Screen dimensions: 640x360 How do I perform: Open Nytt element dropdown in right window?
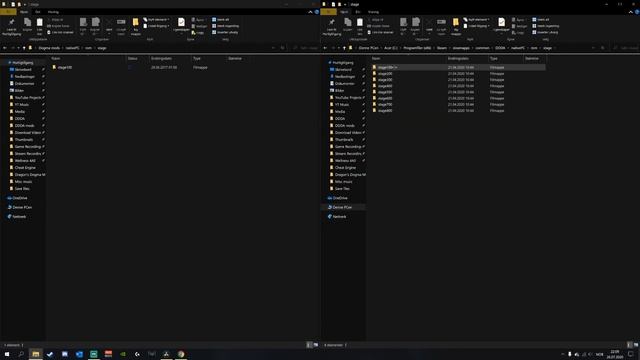click(476, 20)
